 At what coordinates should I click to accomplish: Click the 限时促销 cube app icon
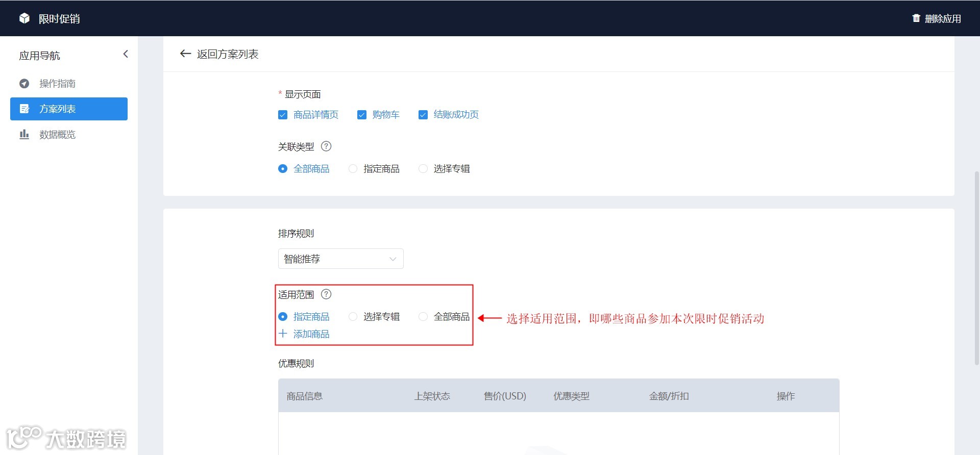pos(24,18)
